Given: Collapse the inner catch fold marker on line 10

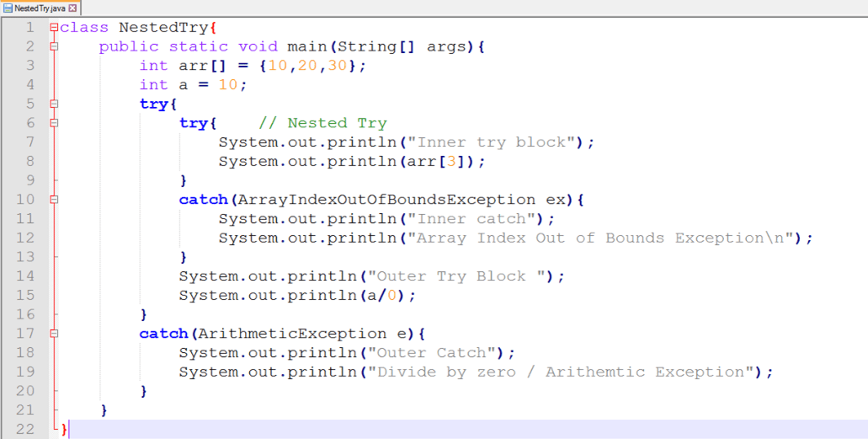Looking at the screenshot, I should 54,200.
